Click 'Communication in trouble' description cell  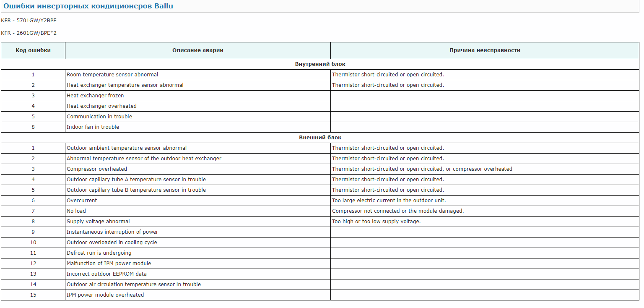click(x=99, y=117)
